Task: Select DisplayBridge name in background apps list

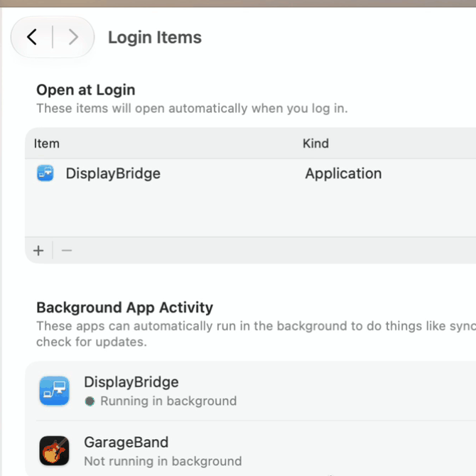Action: (131, 382)
